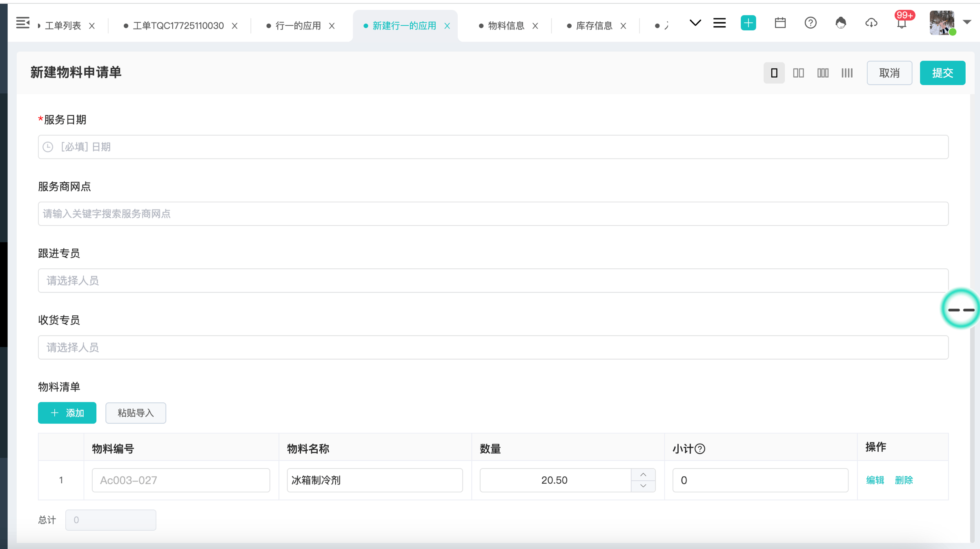This screenshot has width=980, height=549.
Task: Click the green plus quick-create icon
Action: point(748,23)
